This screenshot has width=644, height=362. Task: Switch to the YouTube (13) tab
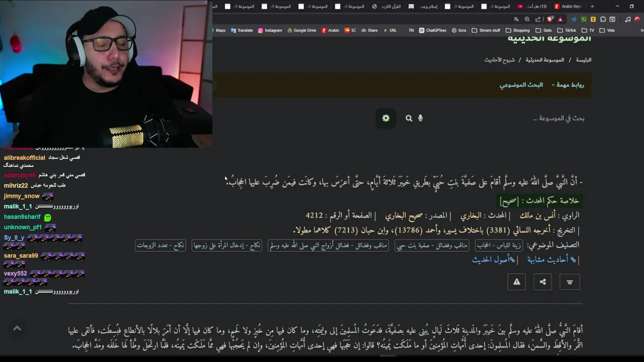click(531, 7)
